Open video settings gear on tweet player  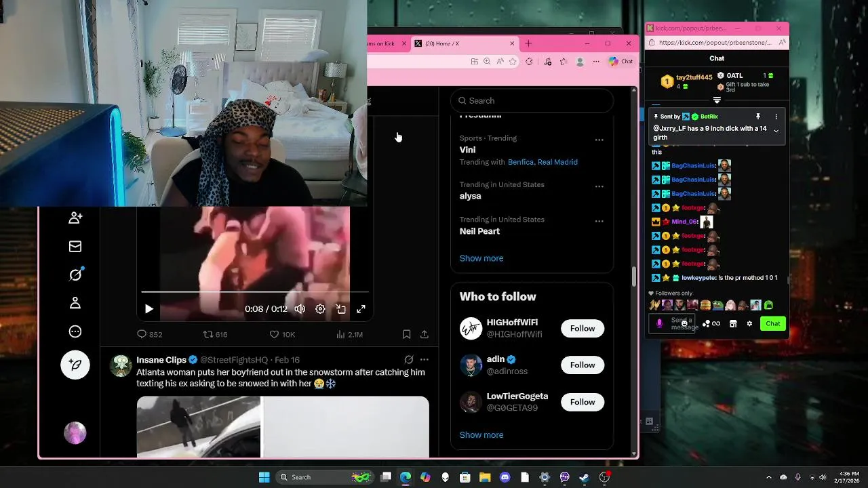click(320, 309)
